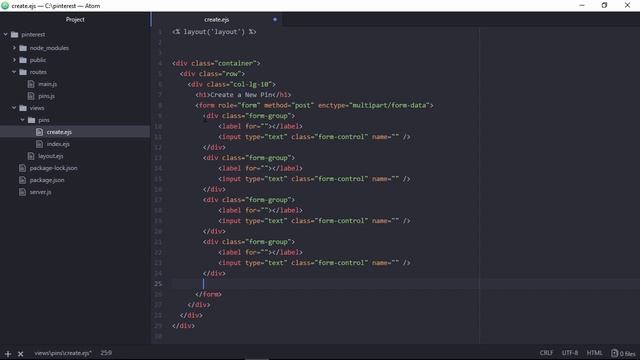Viewport: 640px width, 360px height.
Task: Minimize the Atom window
Action: pos(582,5)
